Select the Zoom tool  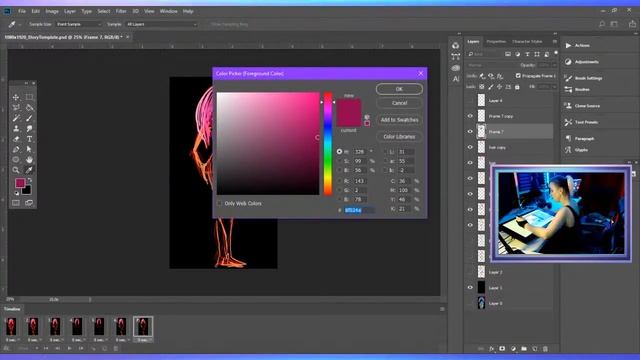(16, 170)
